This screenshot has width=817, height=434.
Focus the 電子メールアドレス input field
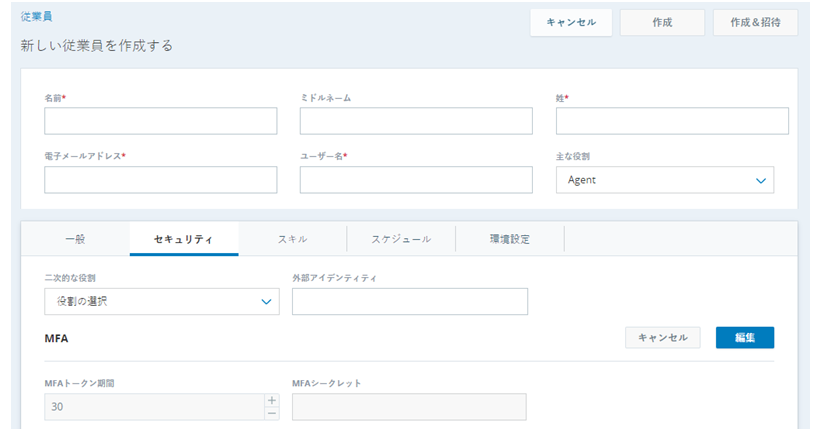[160, 180]
